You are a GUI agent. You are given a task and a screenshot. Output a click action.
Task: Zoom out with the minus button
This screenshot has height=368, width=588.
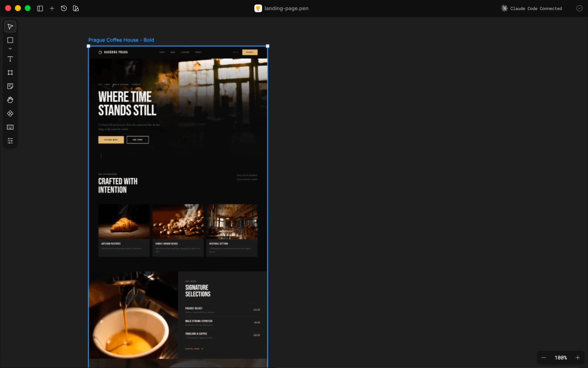tap(544, 358)
